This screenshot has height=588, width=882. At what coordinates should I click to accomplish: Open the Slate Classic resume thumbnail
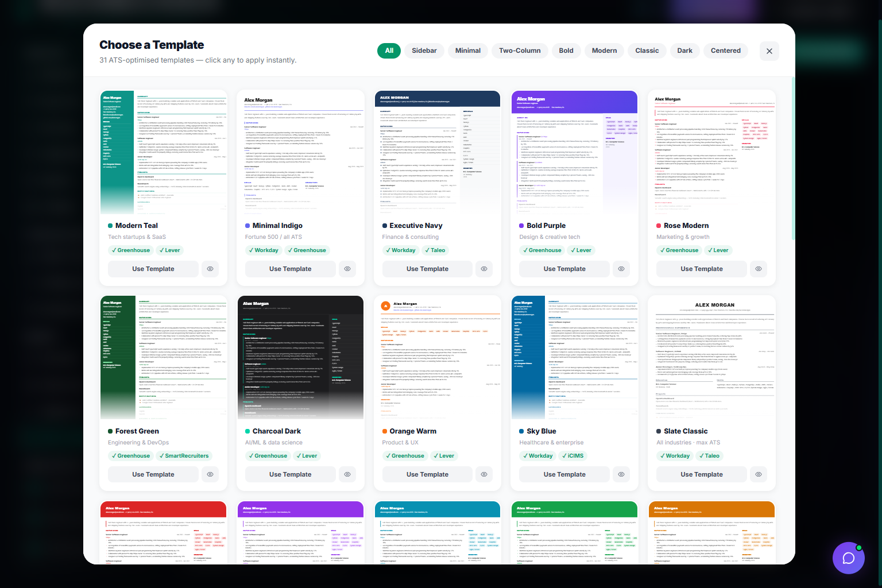(x=712, y=358)
